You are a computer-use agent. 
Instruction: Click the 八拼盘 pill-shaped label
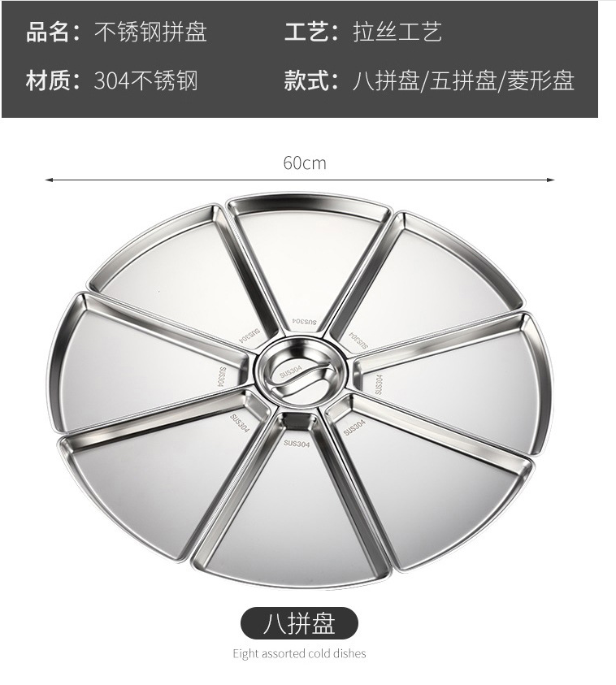point(299,623)
